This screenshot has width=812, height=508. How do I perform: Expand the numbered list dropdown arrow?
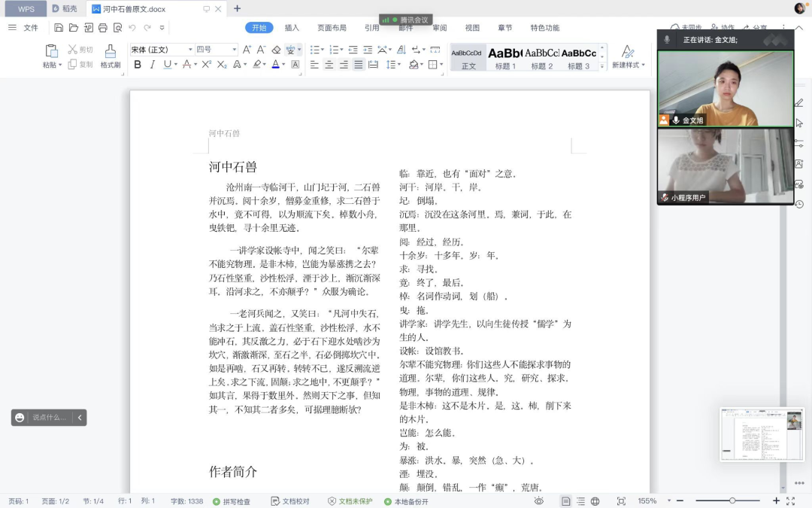coord(342,50)
